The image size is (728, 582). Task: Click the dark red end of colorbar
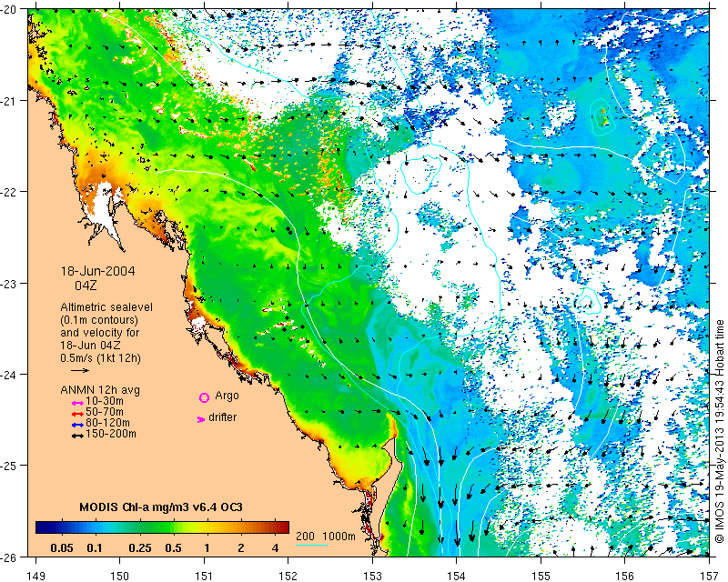(x=284, y=527)
